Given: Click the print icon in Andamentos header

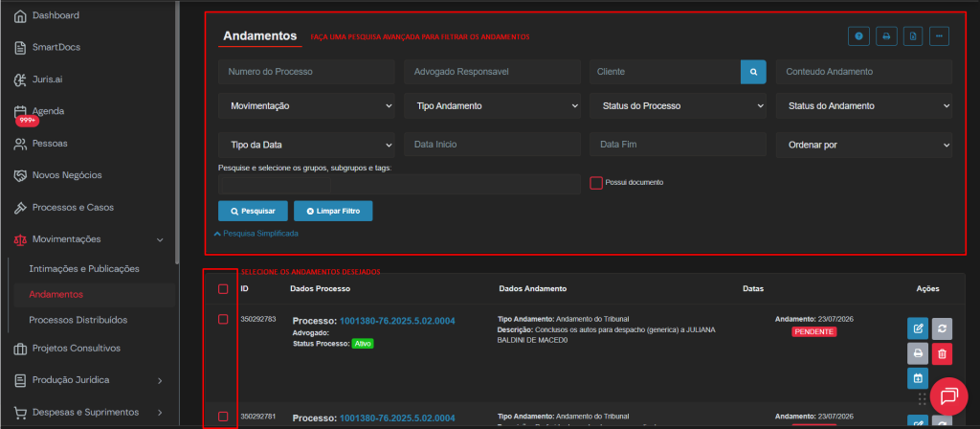Looking at the screenshot, I should 885,36.
